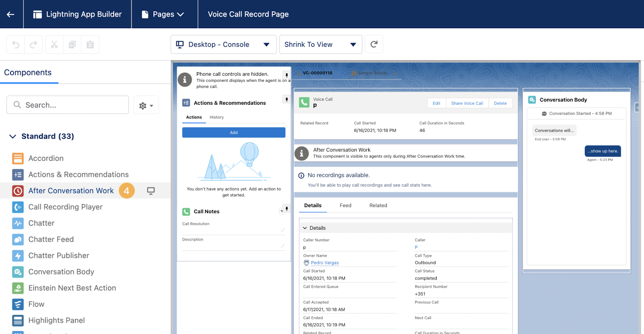Select the Sample Subtab

point(373,73)
